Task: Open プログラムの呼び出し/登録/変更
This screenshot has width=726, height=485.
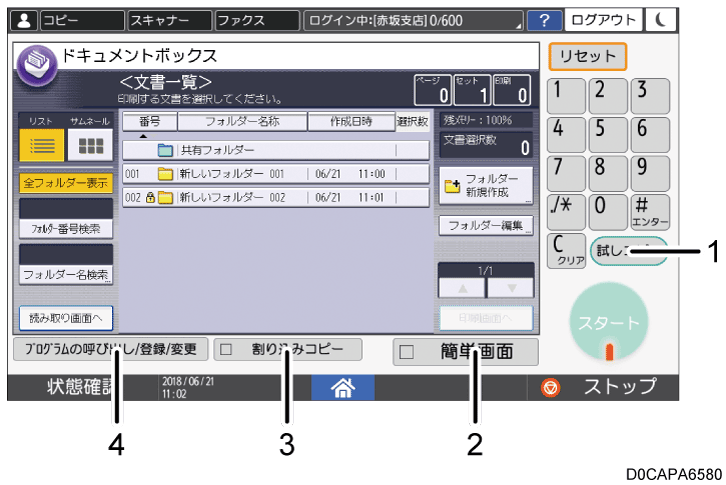Action: pyautogui.click(x=110, y=349)
